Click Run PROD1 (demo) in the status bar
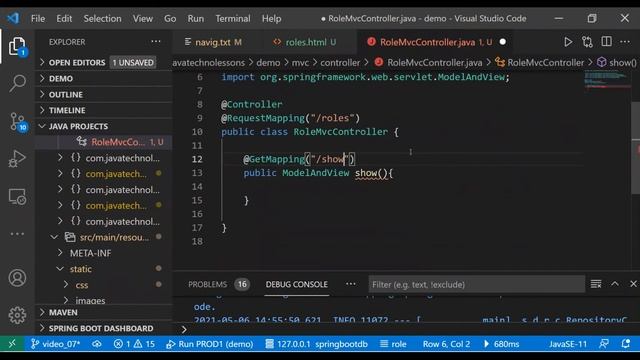The image size is (640, 360). (x=210, y=344)
